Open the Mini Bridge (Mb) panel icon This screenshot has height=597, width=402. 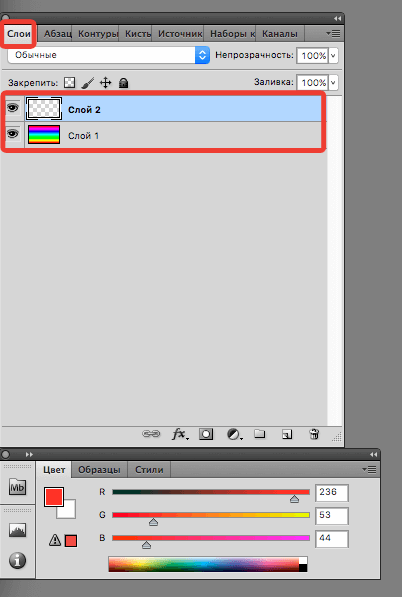coord(18,487)
